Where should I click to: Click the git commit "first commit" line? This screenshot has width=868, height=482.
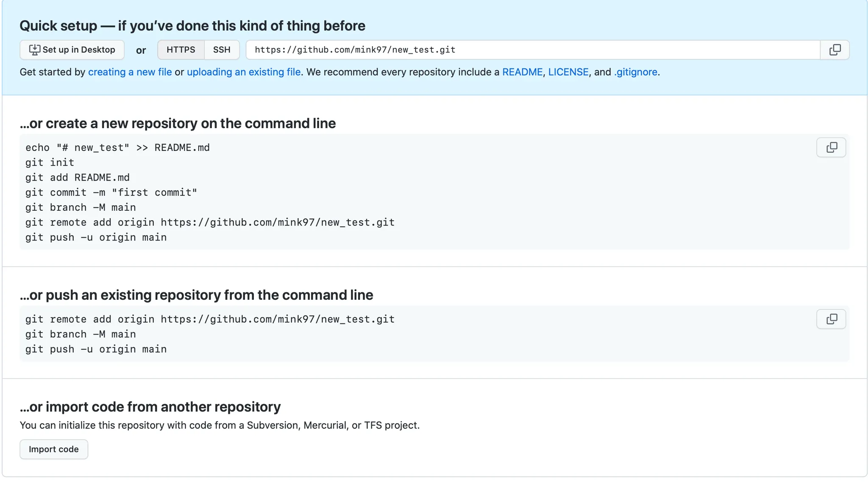[111, 192]
